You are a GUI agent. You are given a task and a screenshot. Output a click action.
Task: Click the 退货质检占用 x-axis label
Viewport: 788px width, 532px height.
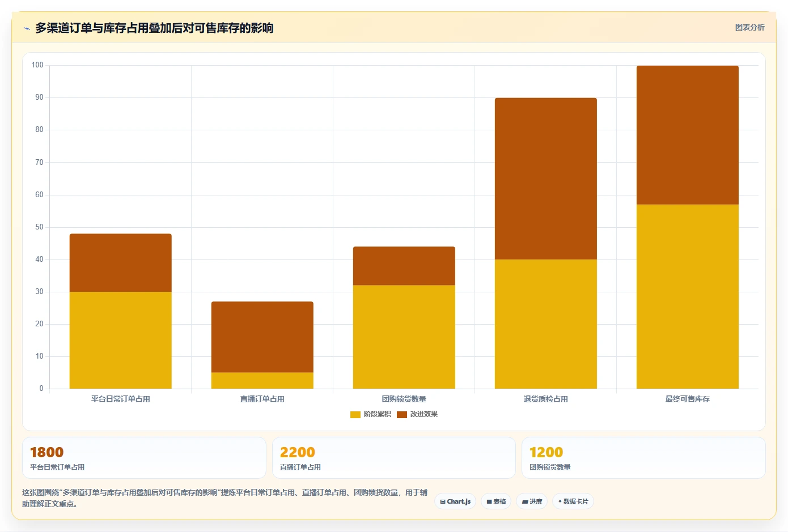point(546,399)
